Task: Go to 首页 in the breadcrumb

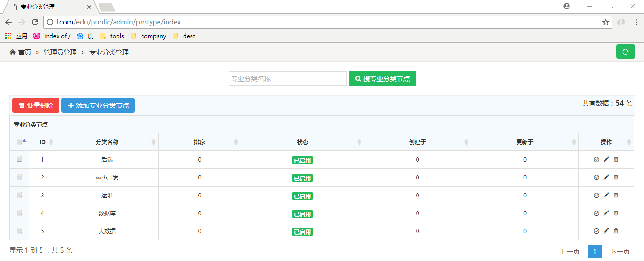Action: (x=25, y=52)
